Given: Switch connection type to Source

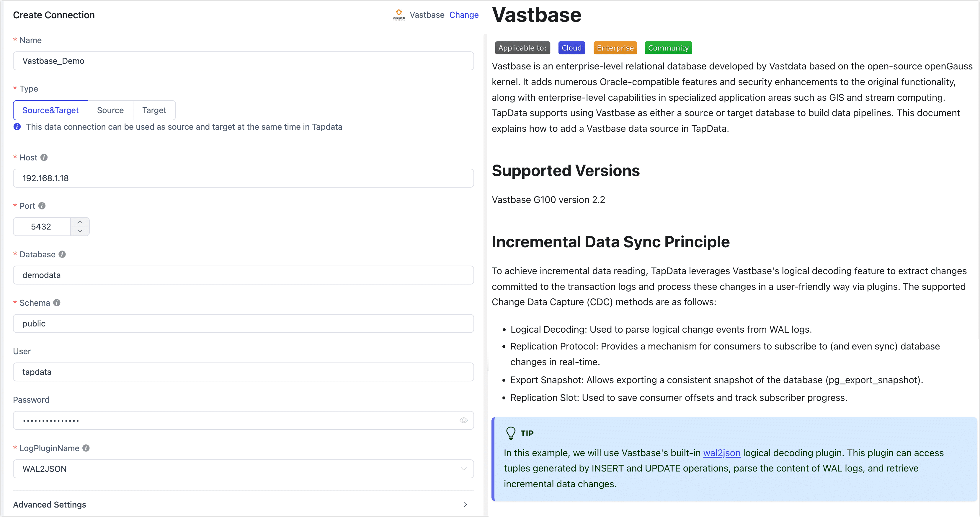Looking at the screenshot, I should coord(110,110).
